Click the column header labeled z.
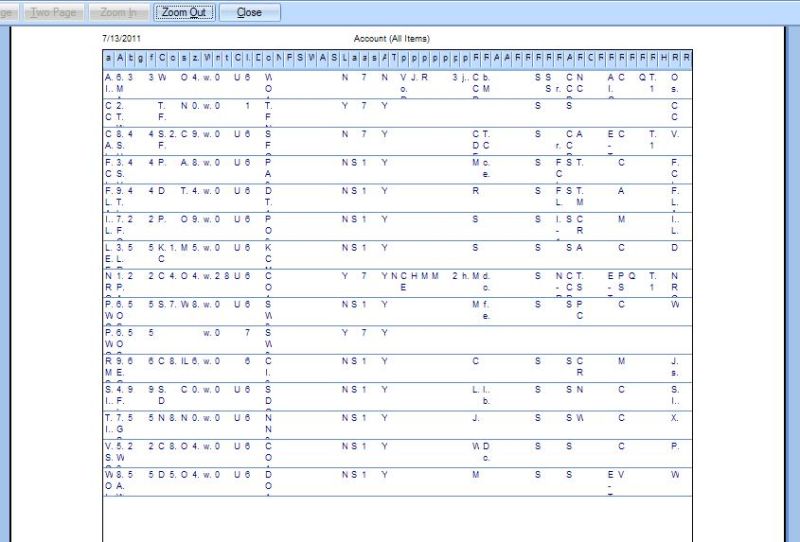Viewport: 800px width, 542px height. tap(195, 58)
